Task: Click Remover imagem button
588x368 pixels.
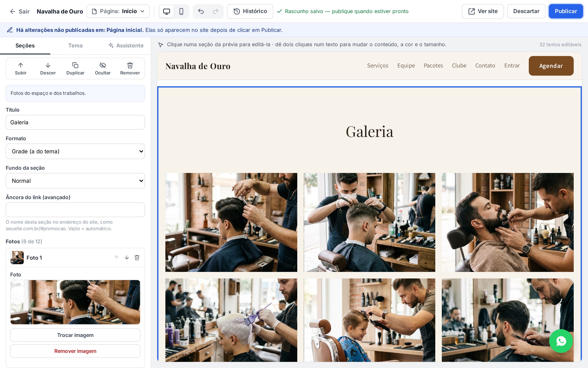Action: pyautogui.click(x=75, y=351)
